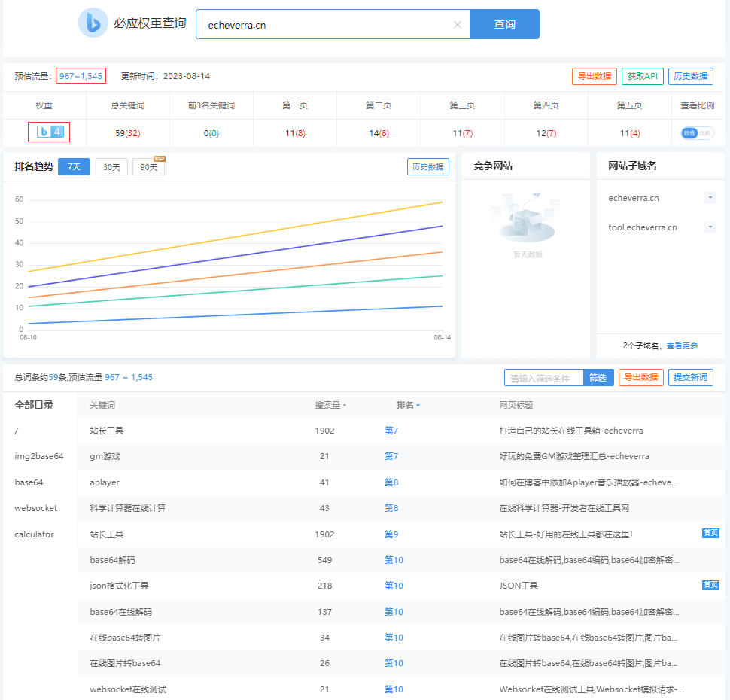
Task: Click the 首页 badge on the 站长工具 row
Action: click(710, 534)
